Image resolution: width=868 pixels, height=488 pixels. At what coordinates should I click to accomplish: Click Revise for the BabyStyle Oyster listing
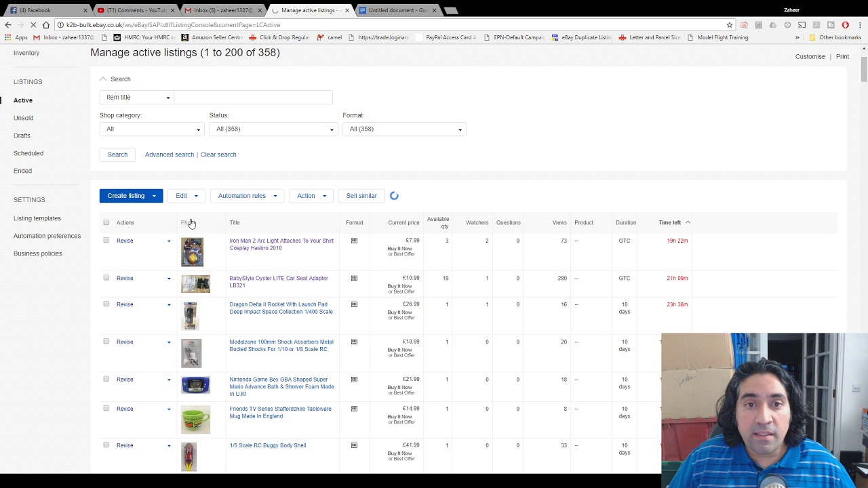click(x=125, y=278)
